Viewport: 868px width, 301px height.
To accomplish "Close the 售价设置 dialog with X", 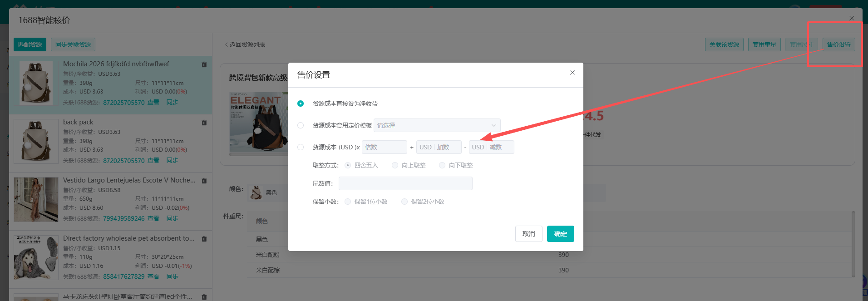I will pyautogui.click(x=572, y=73).
